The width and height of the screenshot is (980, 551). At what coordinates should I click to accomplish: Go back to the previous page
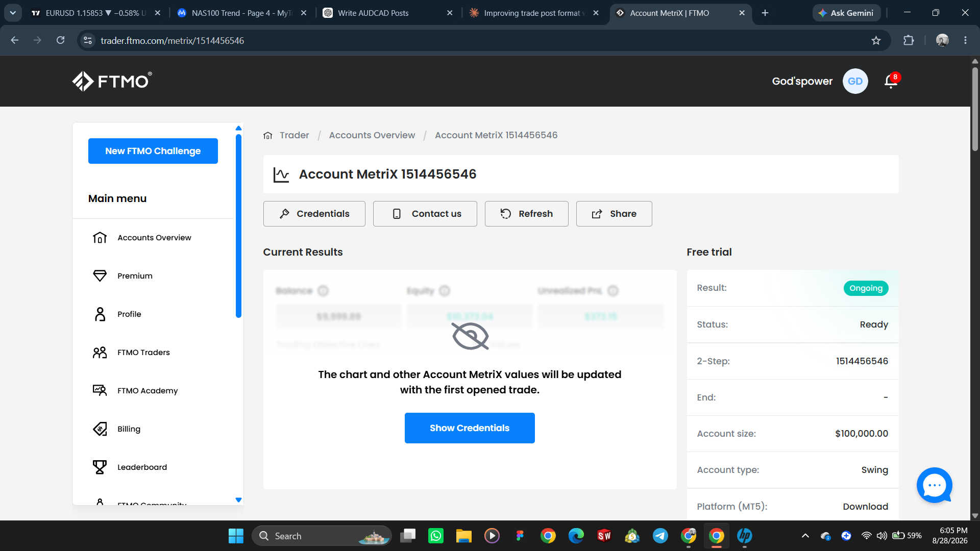click(14, 40)
